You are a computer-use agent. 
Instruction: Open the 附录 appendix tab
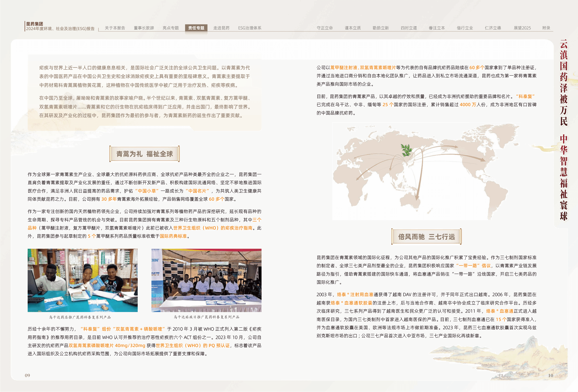[x=546, y=28]
